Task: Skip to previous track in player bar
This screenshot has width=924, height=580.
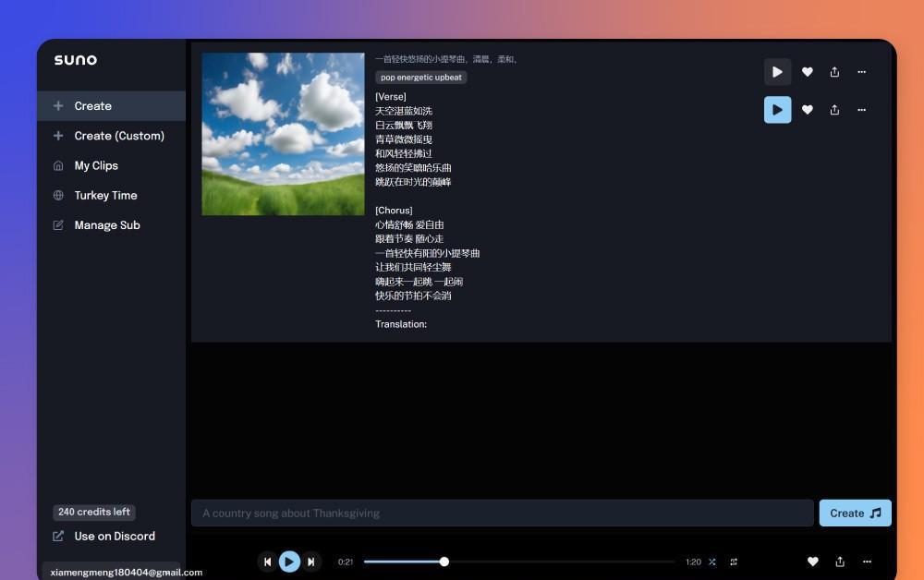Action: [x=267, y=562]
